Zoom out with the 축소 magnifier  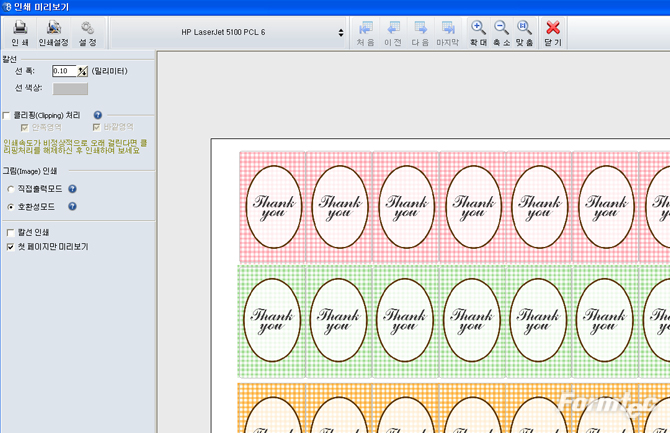(501, 33)
